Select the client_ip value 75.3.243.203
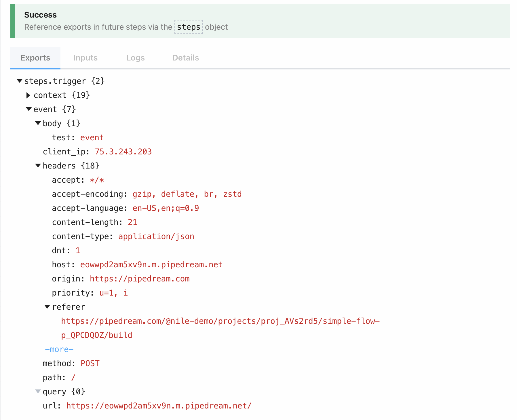 tap(123, 152)
